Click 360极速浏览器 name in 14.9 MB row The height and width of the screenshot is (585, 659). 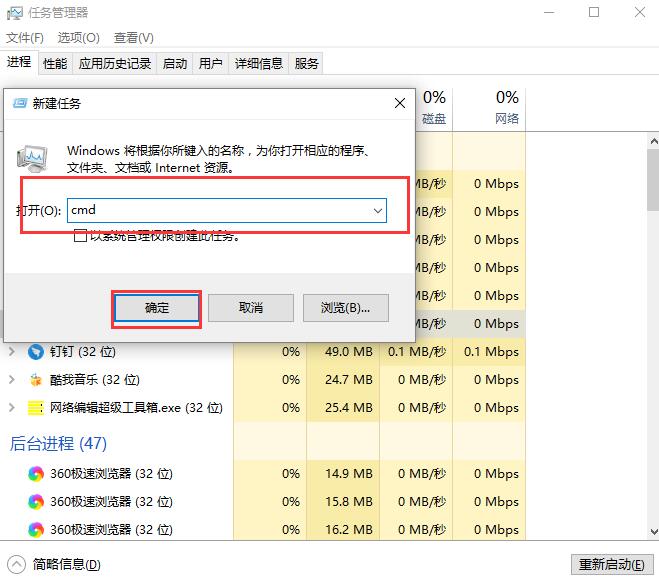click(x=111, y=474)
